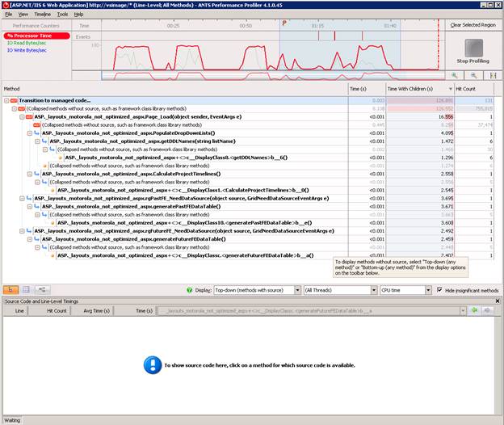Click arrow icon beside generateFutureFEDataTable()
The image size is (504, 425).
37,239
